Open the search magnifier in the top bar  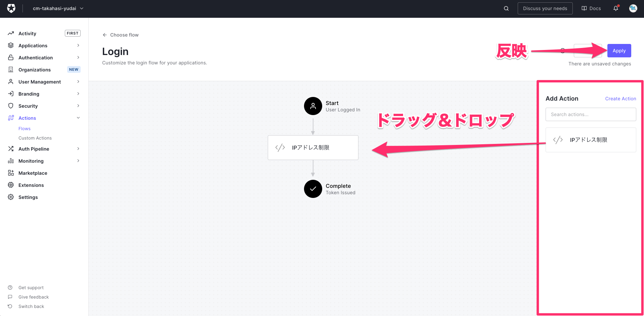point(506,8)
